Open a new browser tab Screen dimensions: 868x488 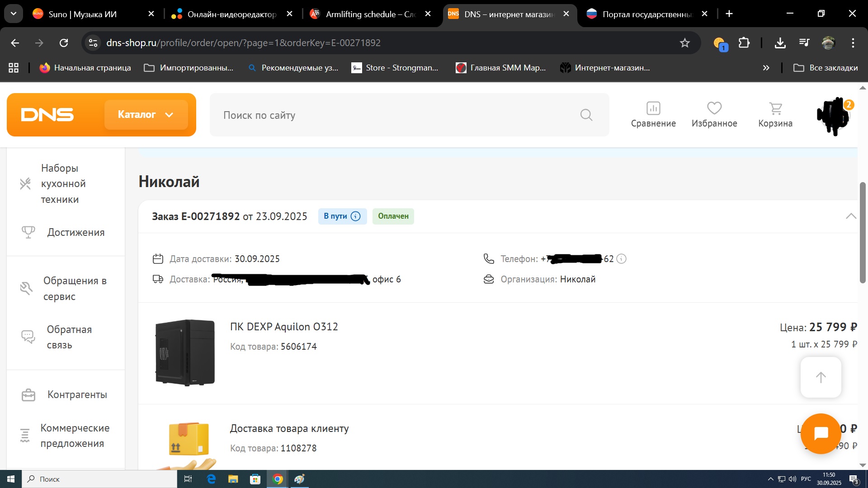729,14
